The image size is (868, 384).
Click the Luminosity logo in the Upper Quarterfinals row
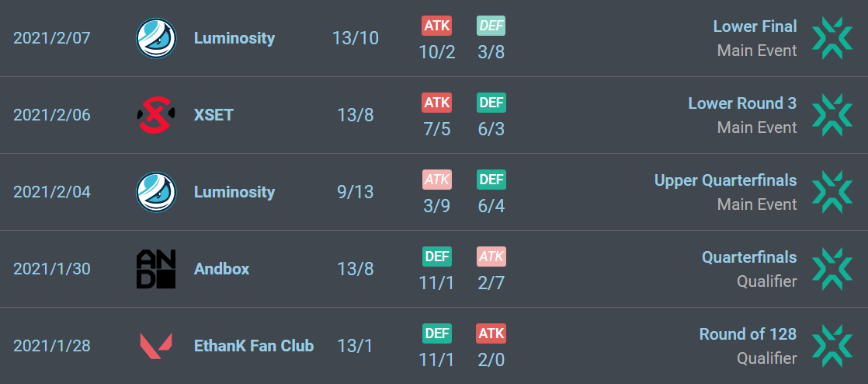point(156,192)
